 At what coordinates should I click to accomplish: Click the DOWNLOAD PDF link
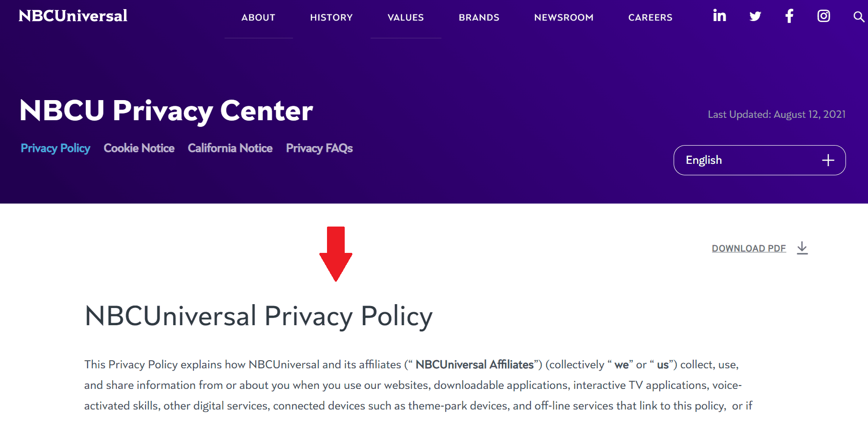point(749,248)
